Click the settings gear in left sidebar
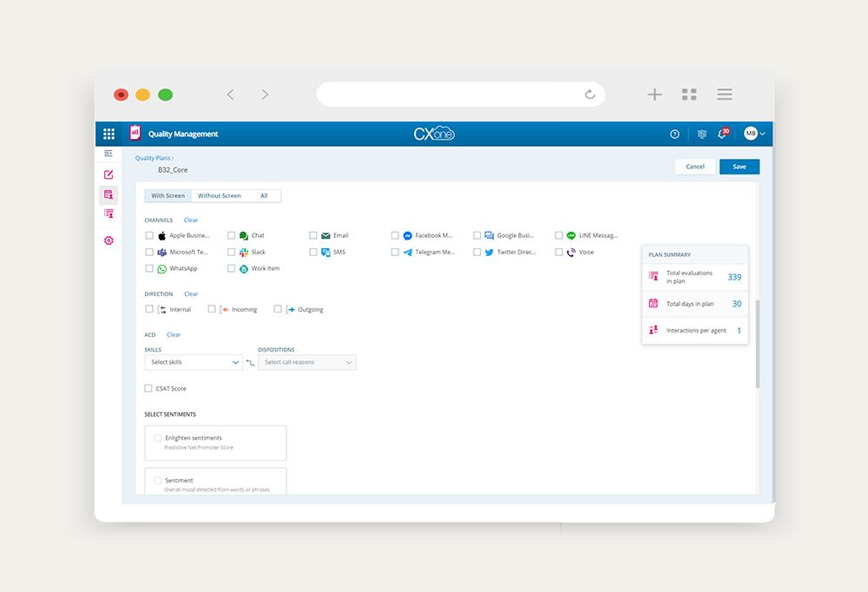Screen dimensions: 868x592 coord(108,240)
